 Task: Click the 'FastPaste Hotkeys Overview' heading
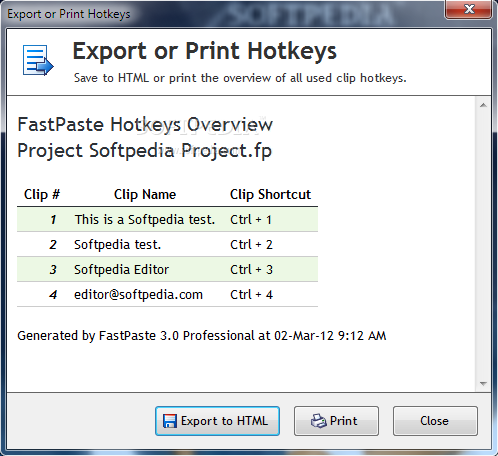coord(145,125)
